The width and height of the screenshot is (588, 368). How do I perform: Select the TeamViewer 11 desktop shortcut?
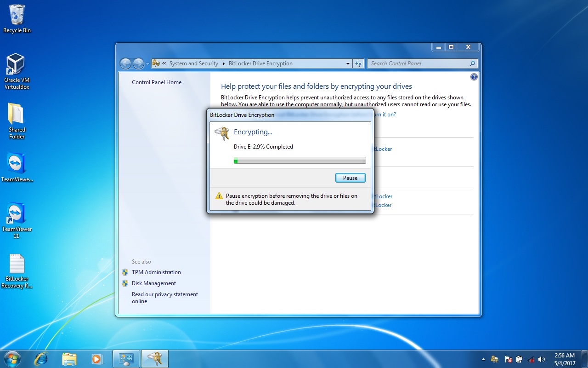(17, 221)
